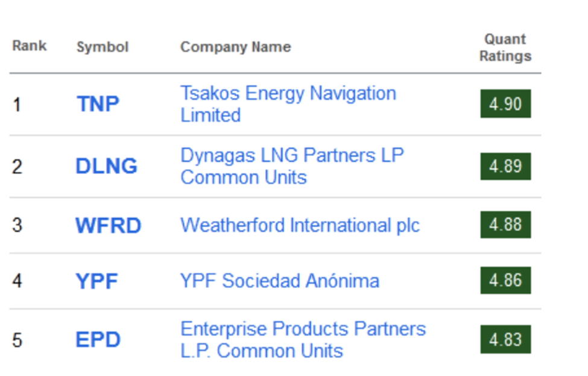Click the 4.90 quant rating badge

click(x=505, y=104)
